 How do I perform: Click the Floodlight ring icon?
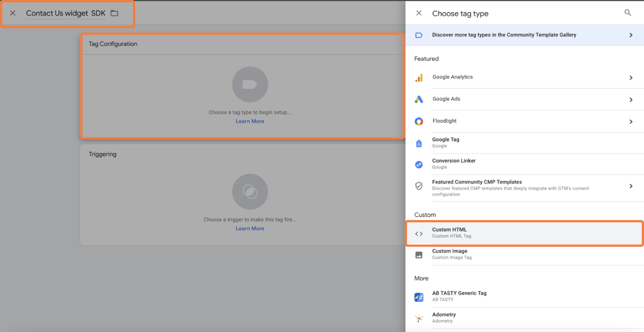point(419,121)
